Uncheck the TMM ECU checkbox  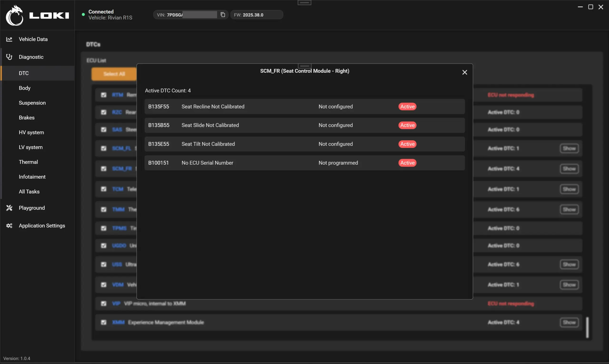click(x=104, y=210)
